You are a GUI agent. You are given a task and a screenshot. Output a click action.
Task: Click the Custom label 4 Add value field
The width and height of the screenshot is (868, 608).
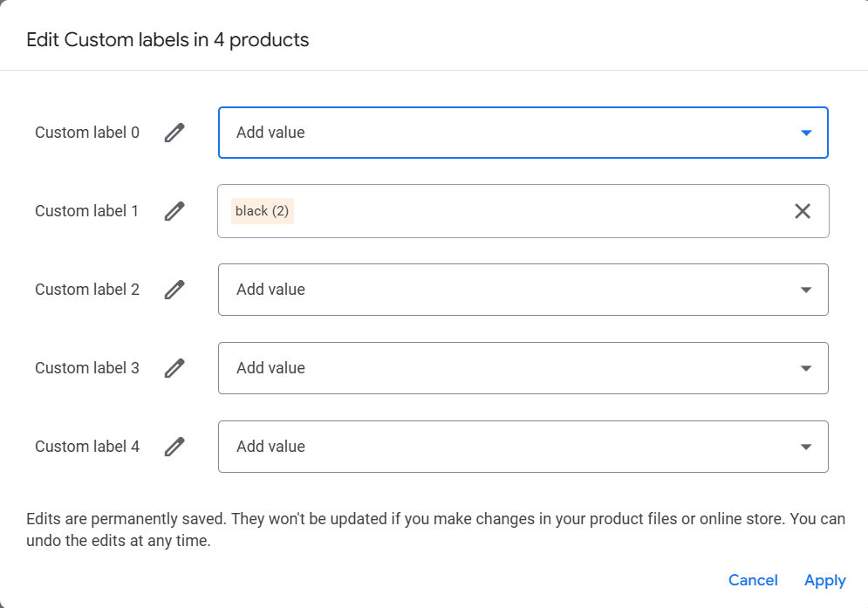coord(523,447)
